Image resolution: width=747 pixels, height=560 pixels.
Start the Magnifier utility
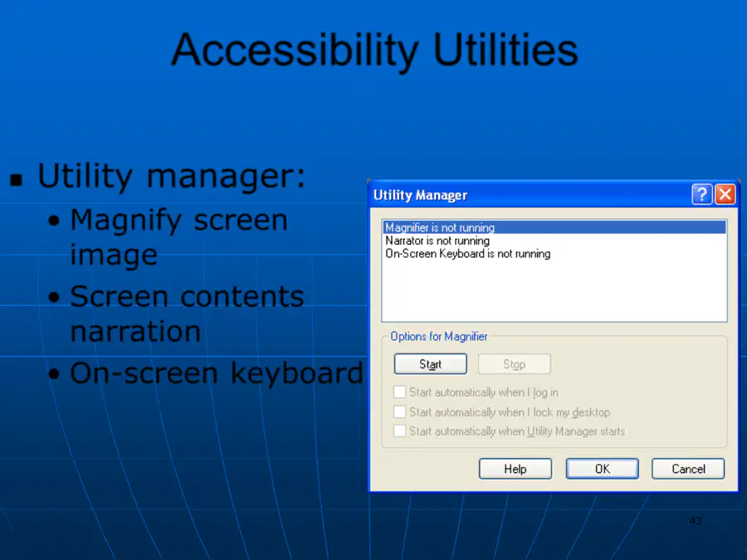430,364
